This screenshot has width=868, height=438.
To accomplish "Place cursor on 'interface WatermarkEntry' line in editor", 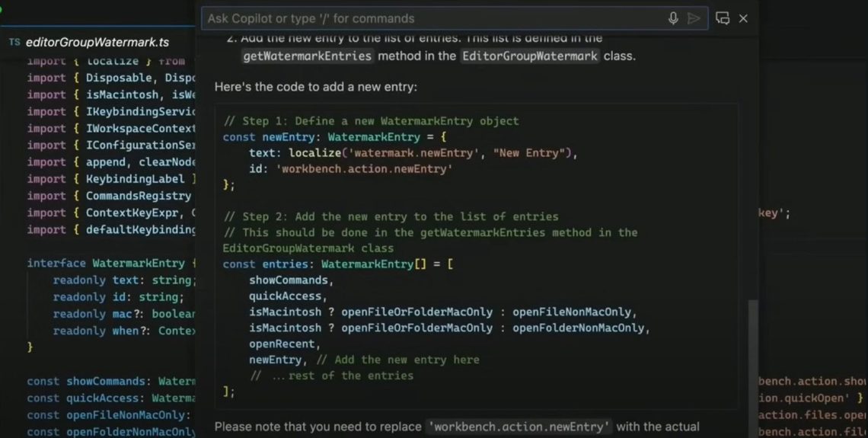I will (x=107, y=263).
